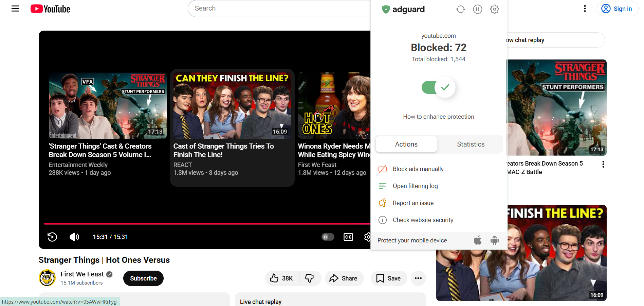
Task: Open the YouTube hamburger menu
Action: [15, 8]
